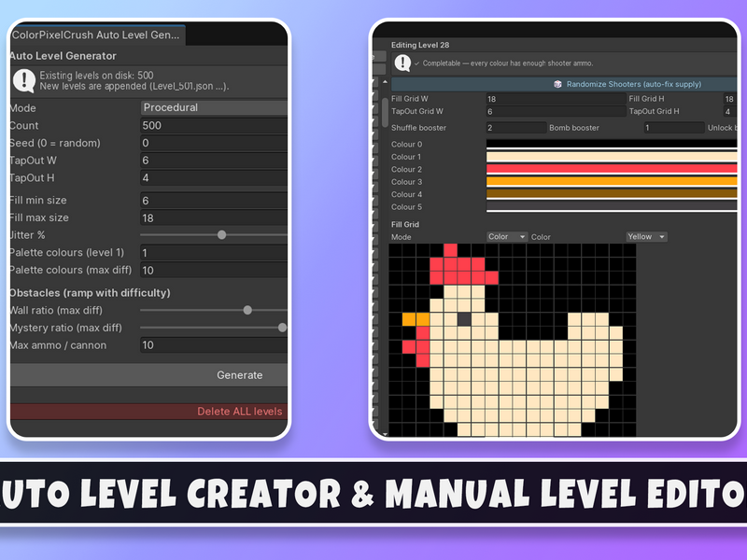Click the info icon next to Completable message
This screenshot has width=747, height=560.
tap(402, 63)
